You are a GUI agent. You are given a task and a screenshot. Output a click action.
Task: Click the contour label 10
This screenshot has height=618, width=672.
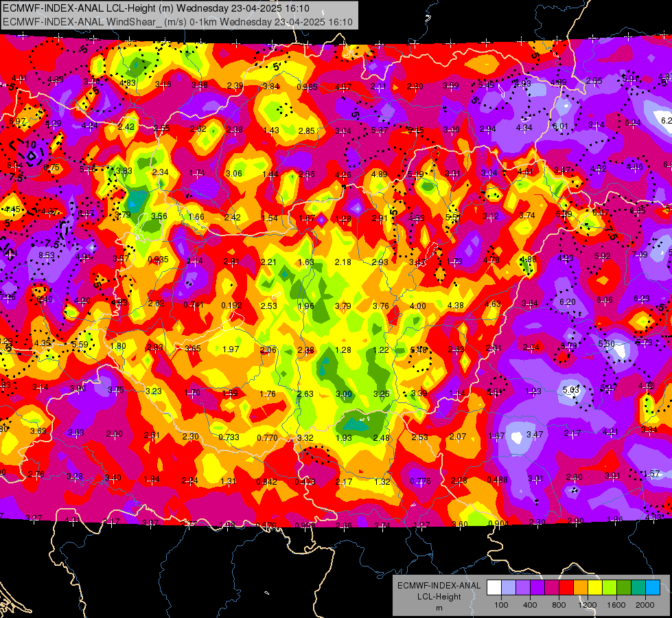30,144
